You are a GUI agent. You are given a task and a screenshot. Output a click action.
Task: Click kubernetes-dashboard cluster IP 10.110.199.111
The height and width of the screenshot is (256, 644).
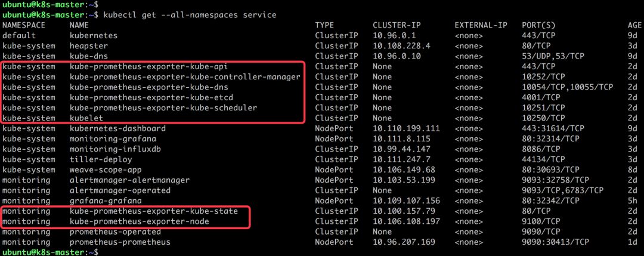pyautogui.click(x=406, y=128)
